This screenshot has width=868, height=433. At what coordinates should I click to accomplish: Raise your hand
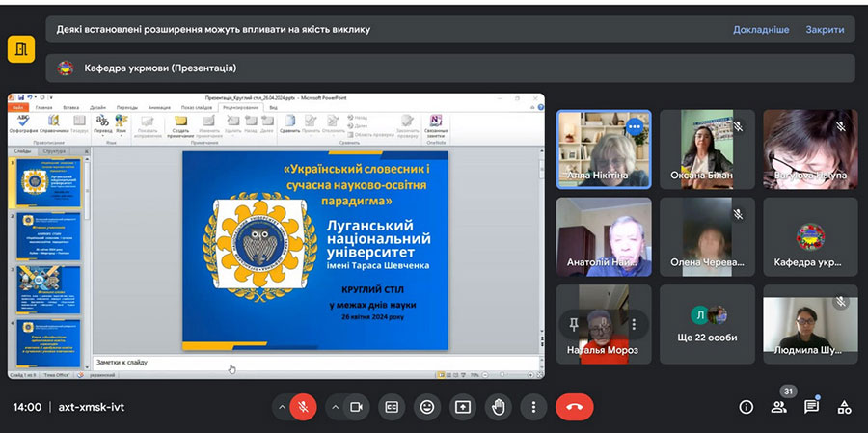click(x=498, y=407)
